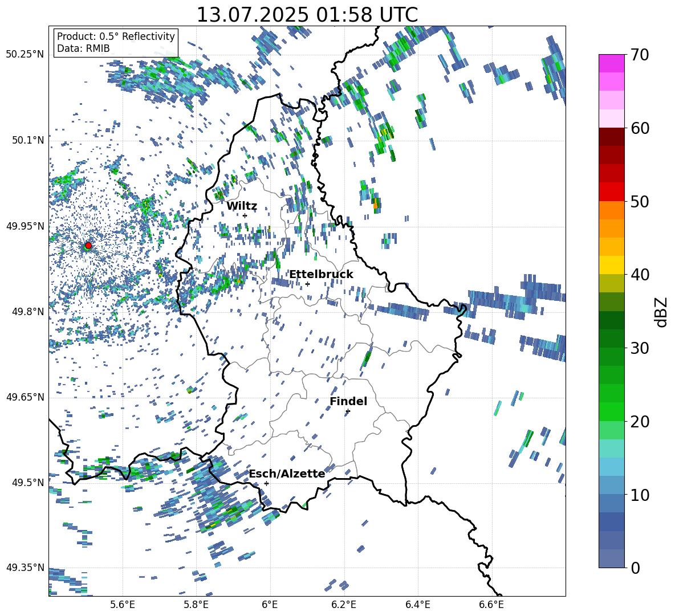
Task: Click the Esch/Alzette city label
Action: [x=287, y=474]
